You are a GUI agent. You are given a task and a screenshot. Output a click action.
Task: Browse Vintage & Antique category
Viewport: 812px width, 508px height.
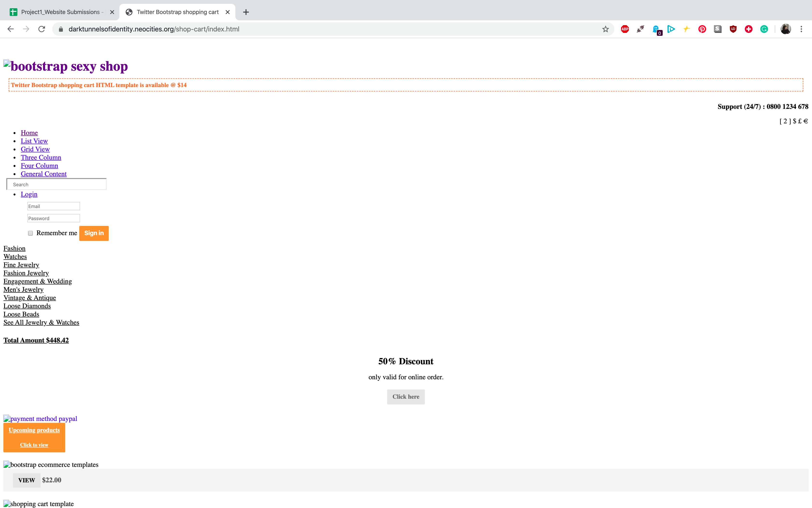[29, 298]
